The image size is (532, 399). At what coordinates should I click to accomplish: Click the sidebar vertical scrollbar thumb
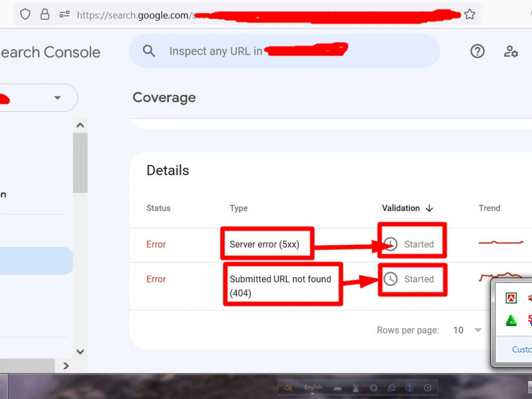80,163
